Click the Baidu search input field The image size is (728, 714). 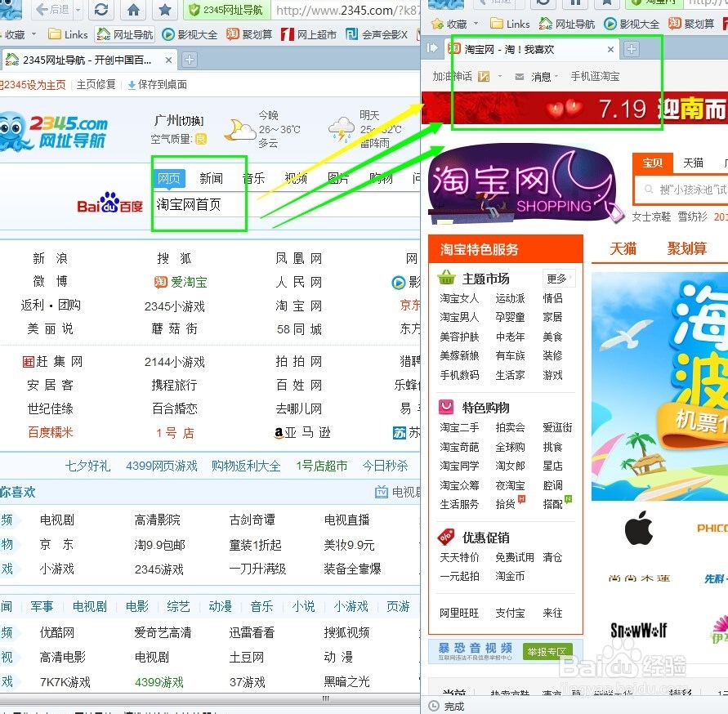click(x=287, y=205)
